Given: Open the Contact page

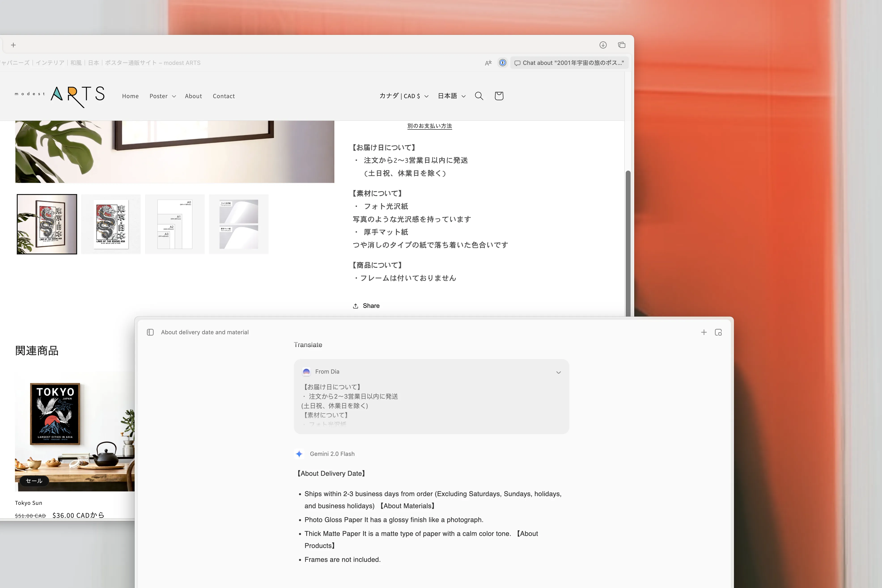Looking at the screenshot, I should point(223,96).
